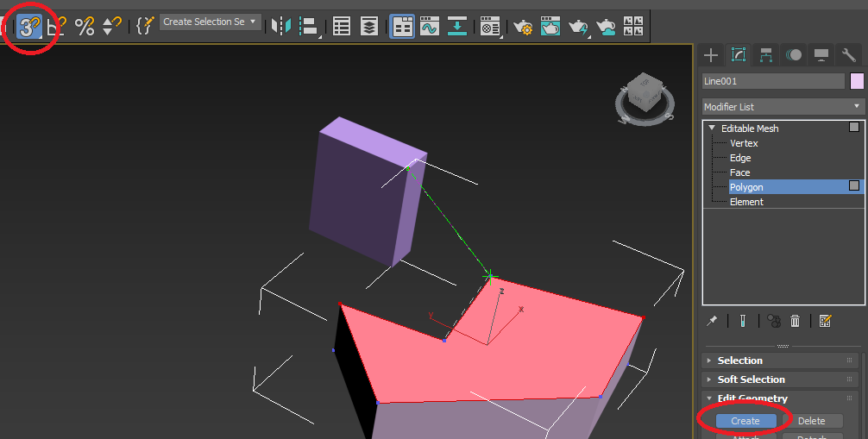Viewport: 868px width, 439px height.
Task: Open the Schematic View
Action: [x=457, y=26]
